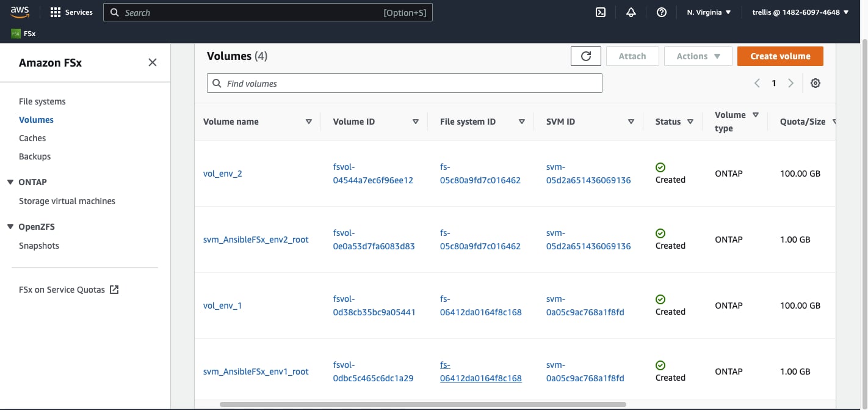Sort by Volume name column arrow
This screenshot has width=868, height=410.
308,122
